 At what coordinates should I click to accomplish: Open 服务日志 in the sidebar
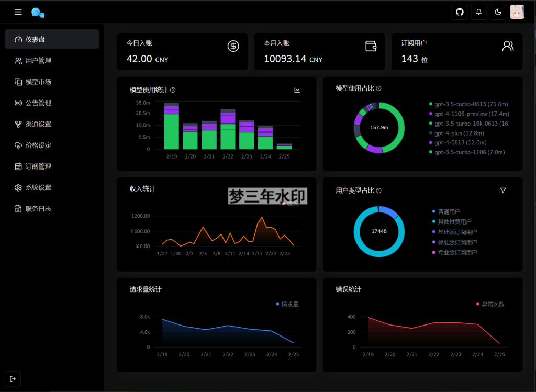coord(52,208)
